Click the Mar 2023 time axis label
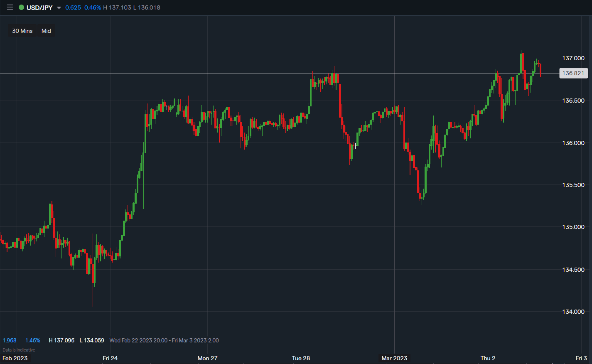The image size is (592, 364). (394, 358)
